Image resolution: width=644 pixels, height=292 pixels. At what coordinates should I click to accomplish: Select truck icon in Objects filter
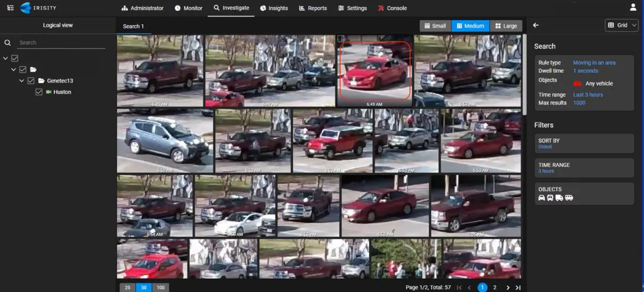(x=559, y=198)
